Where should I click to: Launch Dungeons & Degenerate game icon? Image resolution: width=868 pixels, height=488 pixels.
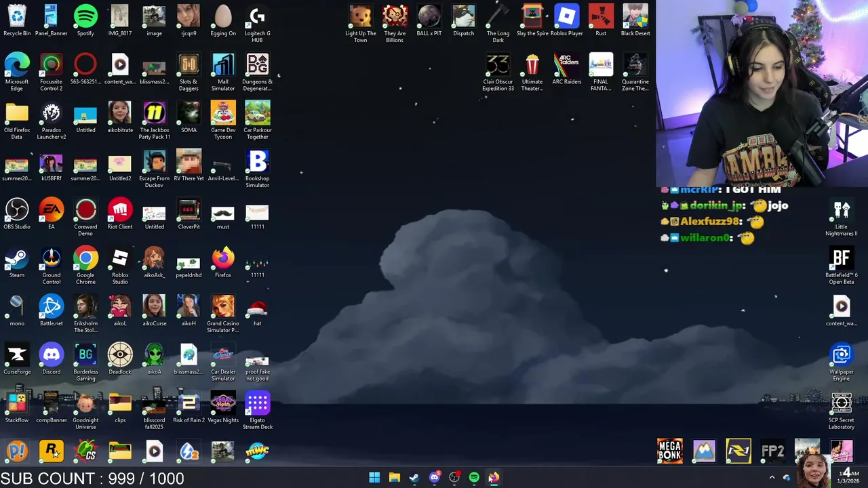click(x=257, y=72)
